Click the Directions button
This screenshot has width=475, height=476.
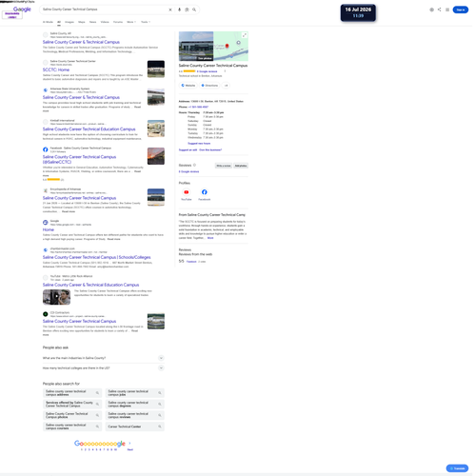tap(209, 86)
